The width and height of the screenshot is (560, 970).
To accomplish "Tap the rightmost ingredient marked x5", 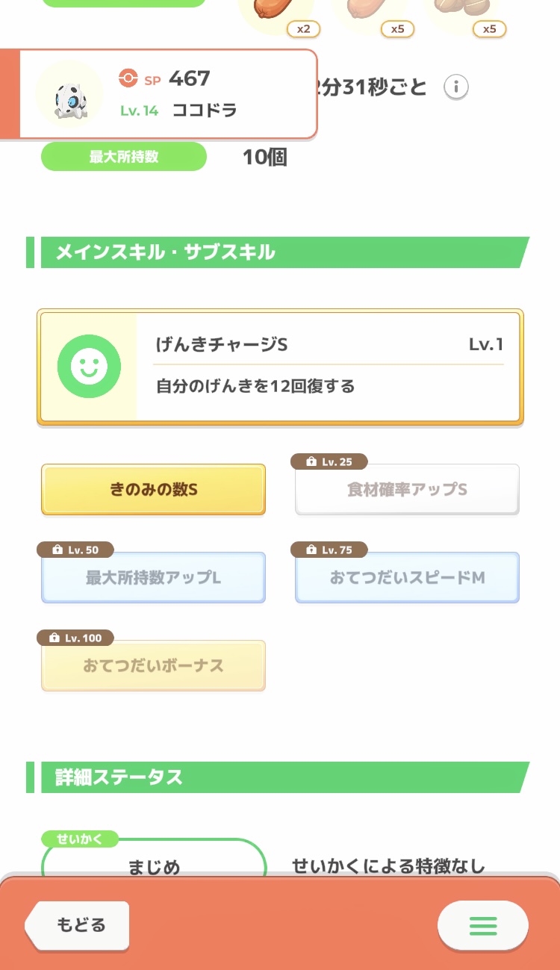I will point(457,9).
